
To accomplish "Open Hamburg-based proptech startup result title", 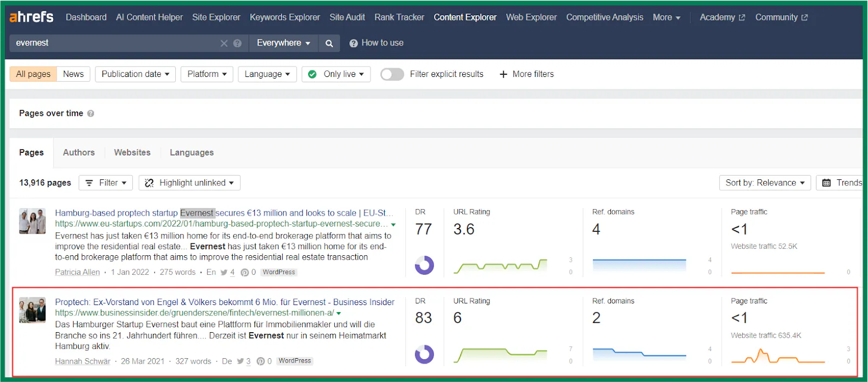I will tap(224, 213).
